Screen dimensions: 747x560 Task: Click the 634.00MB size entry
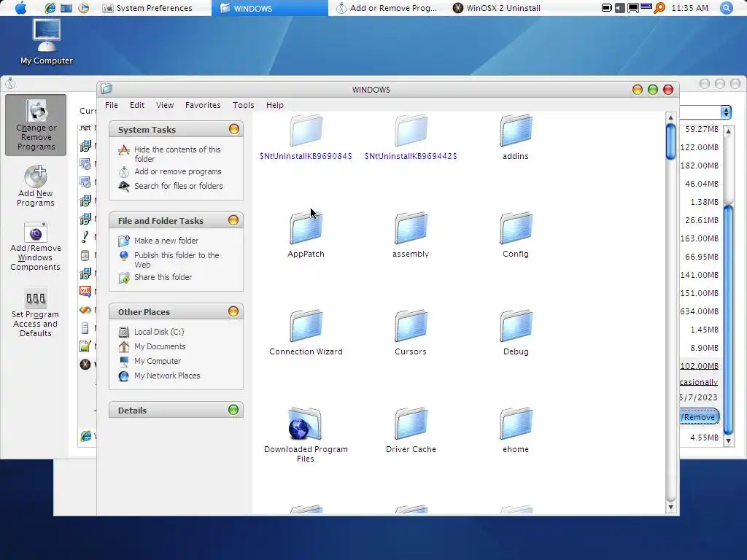coord(699,311)
